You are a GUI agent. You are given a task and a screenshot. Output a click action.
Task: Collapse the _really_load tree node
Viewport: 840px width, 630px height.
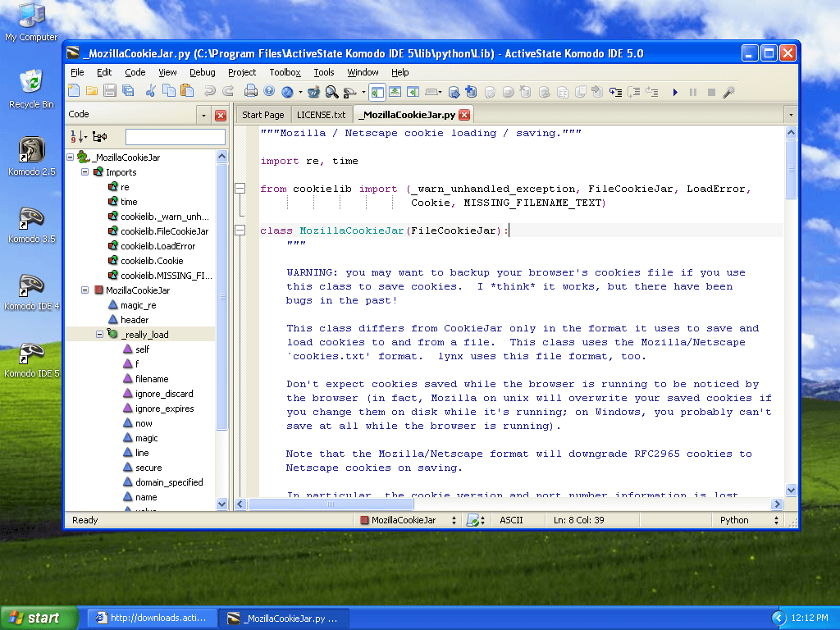click(99, 335)
